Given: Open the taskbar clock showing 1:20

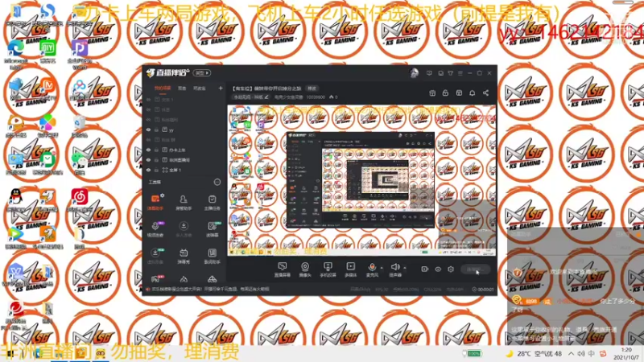Looking at the screenshot, I should coord(626,354).
